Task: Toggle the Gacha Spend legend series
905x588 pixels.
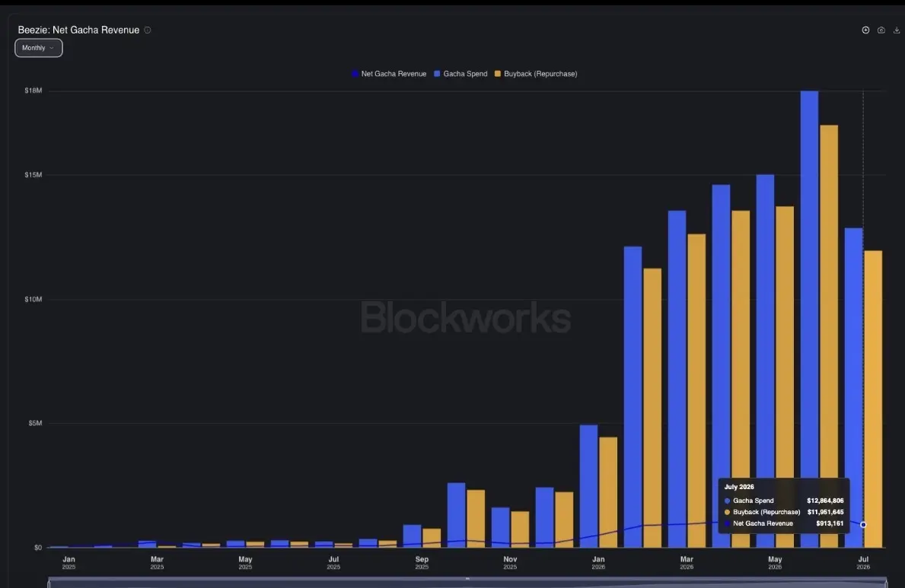Action: 460,74
